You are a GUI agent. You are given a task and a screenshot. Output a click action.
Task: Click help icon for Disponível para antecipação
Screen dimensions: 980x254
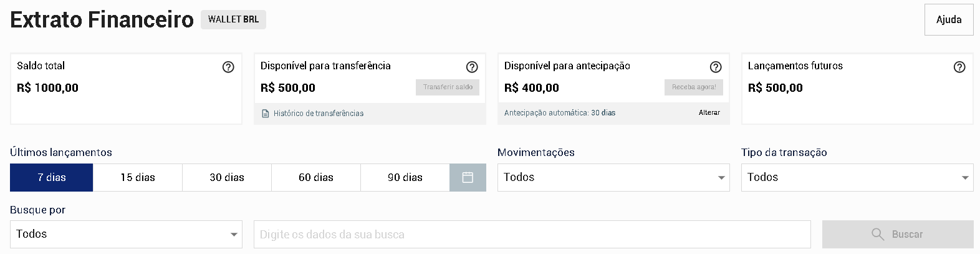click(x=716, y=67)
